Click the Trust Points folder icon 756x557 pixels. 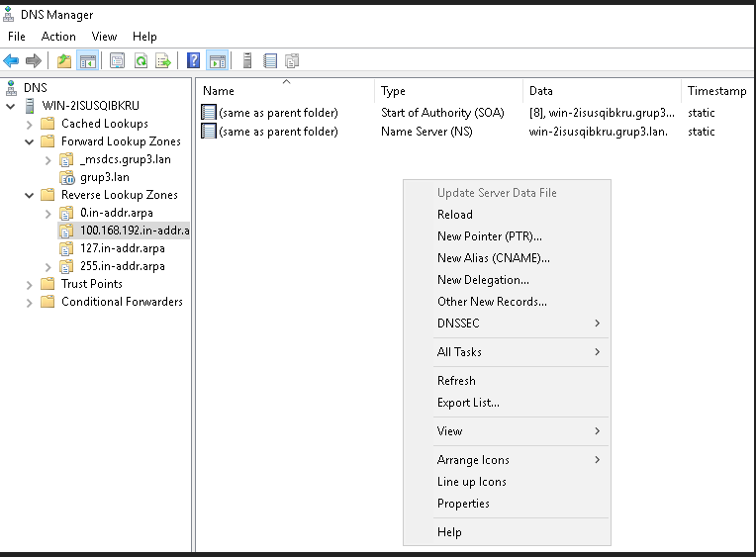point(47,284)
